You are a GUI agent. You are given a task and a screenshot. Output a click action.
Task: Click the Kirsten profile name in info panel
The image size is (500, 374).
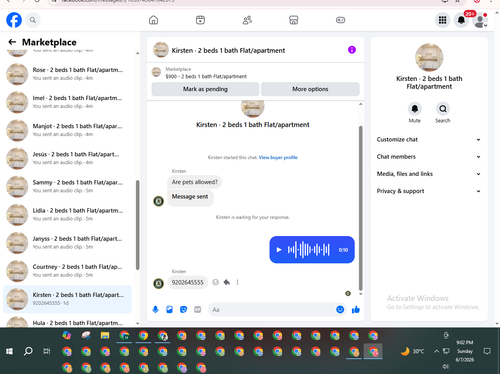429,83
